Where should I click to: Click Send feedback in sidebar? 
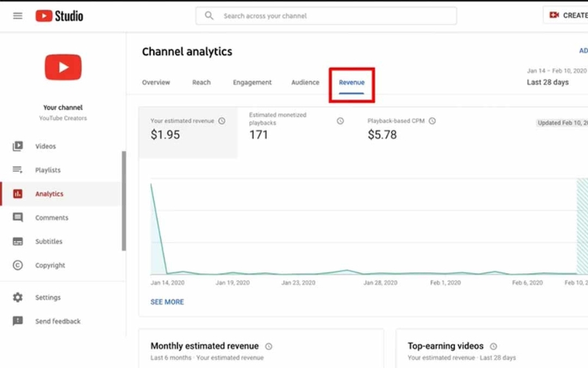pyautogui.click(x=57, y=321)
